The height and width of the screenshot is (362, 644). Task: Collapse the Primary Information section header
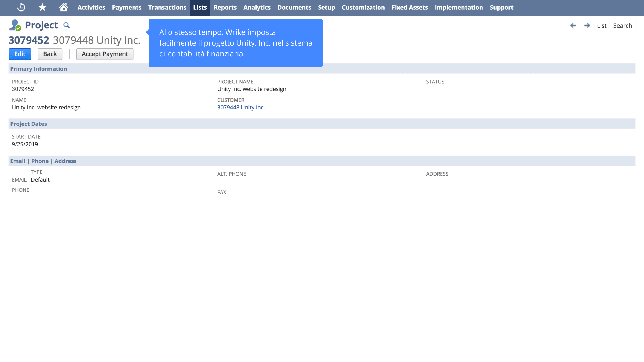322,69
